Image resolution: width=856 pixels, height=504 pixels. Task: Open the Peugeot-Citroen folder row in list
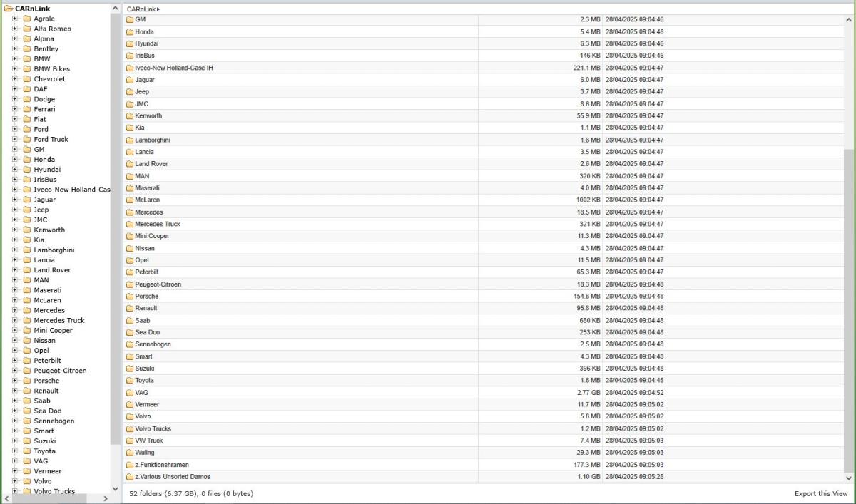[x=483, y=284]
